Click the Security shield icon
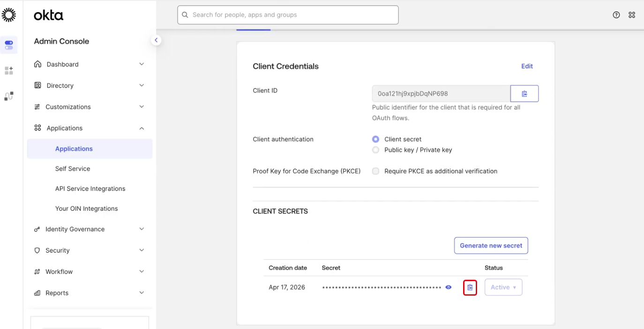 [37, 251]
